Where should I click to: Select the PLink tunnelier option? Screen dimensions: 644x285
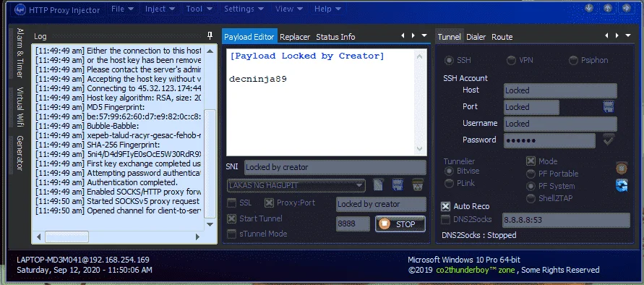click(450, 184)
